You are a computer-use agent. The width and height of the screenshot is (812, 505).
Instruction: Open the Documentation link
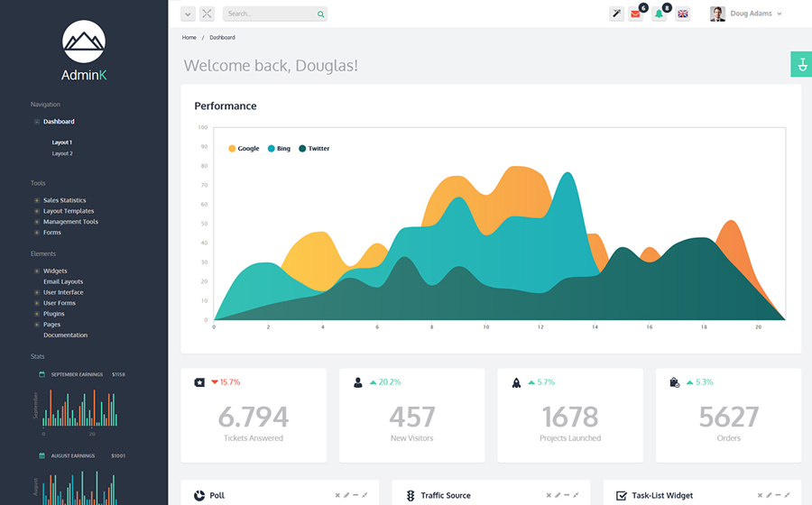tap(65, 335)
